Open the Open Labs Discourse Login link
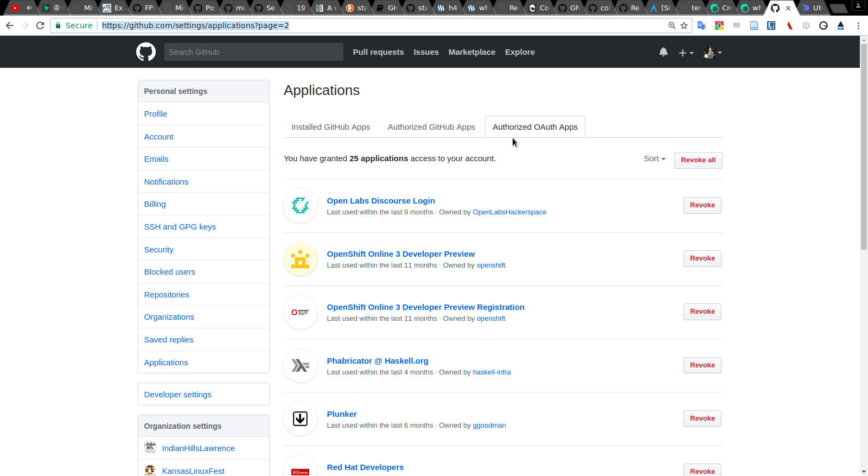Viewport: 868px width, 476px height. tap(381, 201)
